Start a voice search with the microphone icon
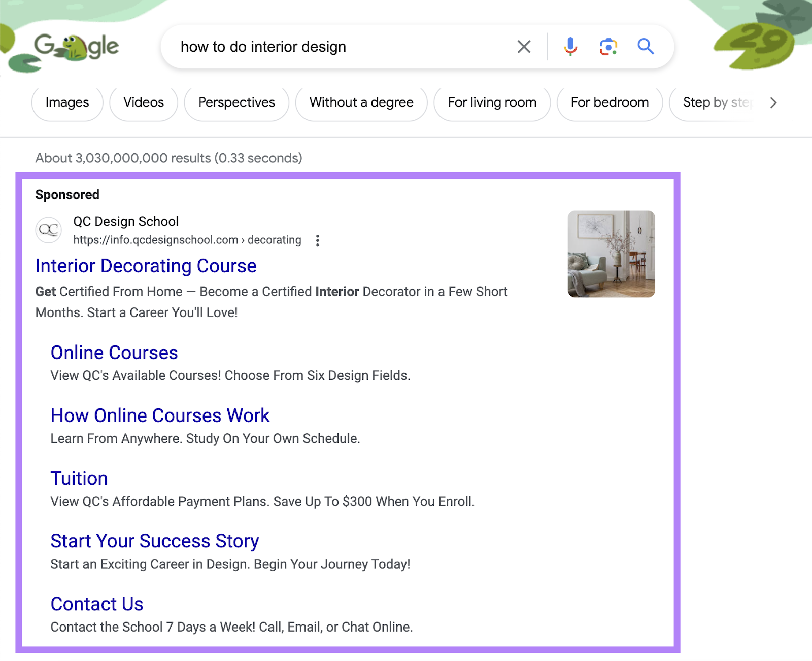 [x=570, y=47]
